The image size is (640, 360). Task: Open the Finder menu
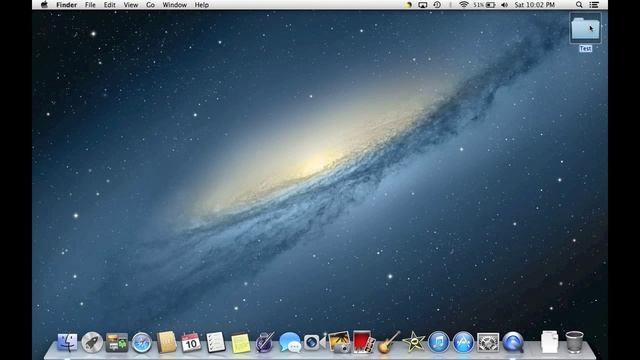pos(67,5)
